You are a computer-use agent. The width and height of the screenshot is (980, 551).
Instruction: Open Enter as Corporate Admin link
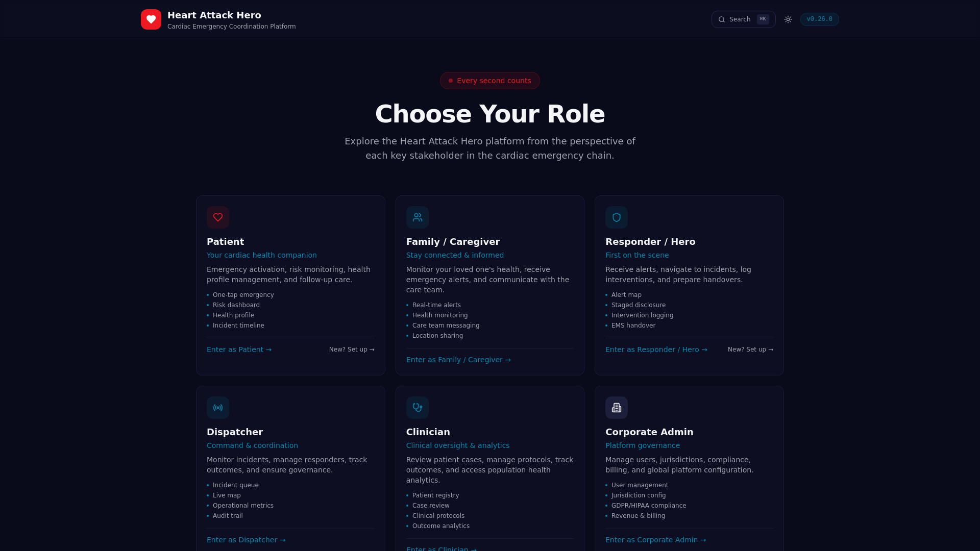[655, 540]
